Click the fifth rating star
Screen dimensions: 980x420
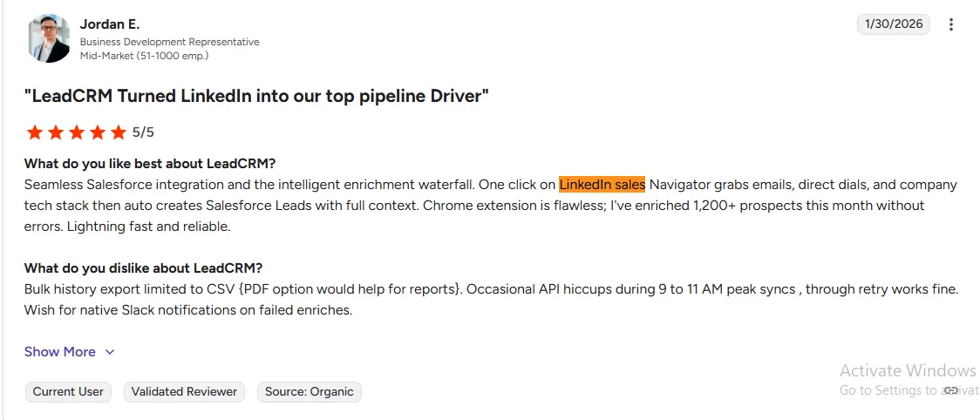[119, 132]
